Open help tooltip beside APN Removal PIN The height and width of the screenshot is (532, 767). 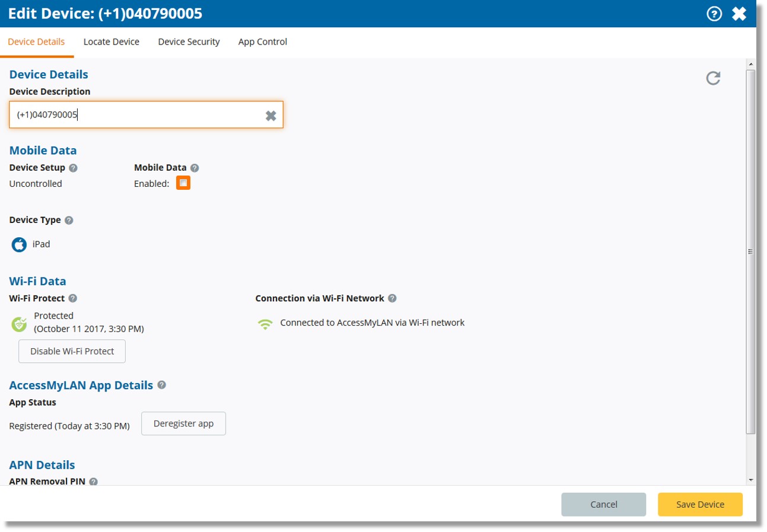[93, 482]
